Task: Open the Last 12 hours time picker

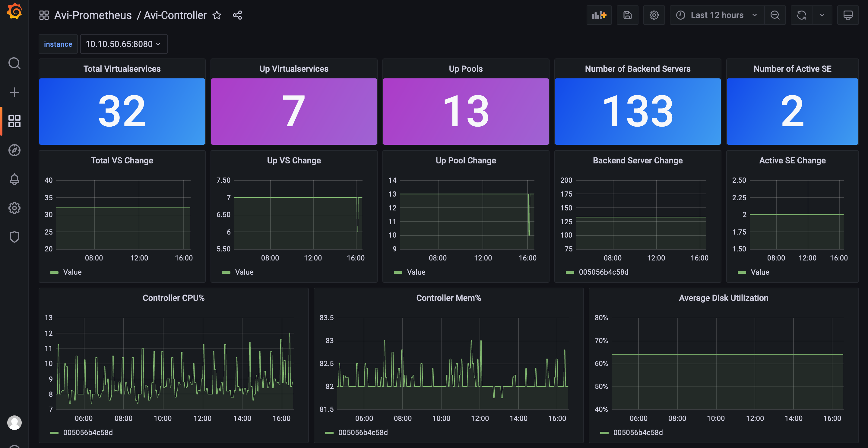Action: (x=717, y=15)
